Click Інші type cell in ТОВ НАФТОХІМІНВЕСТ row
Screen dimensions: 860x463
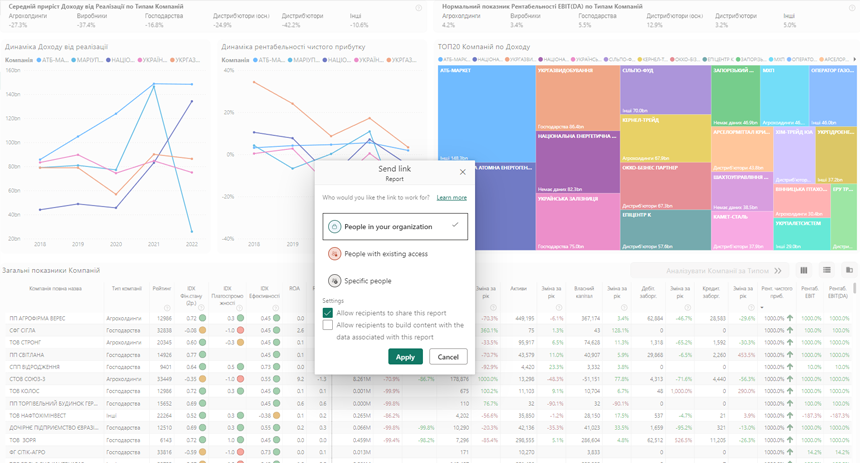click(111, 416)
